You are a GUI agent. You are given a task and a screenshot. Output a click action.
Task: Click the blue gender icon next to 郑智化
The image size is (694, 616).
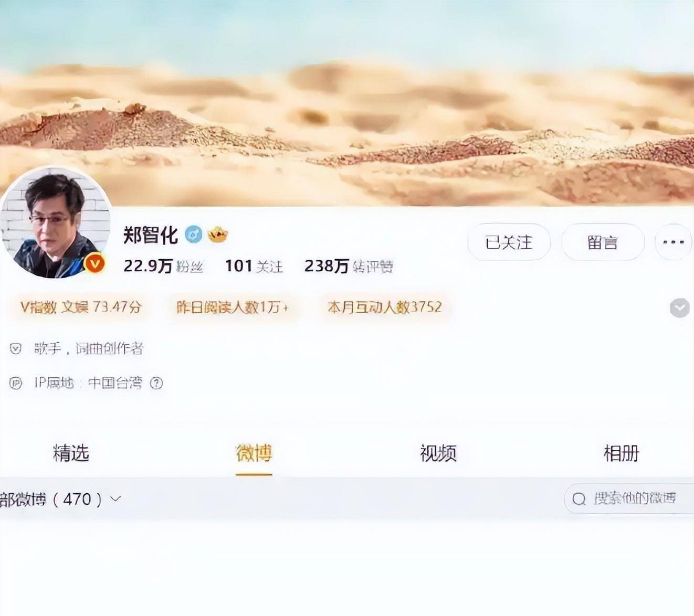pos(194,235)
